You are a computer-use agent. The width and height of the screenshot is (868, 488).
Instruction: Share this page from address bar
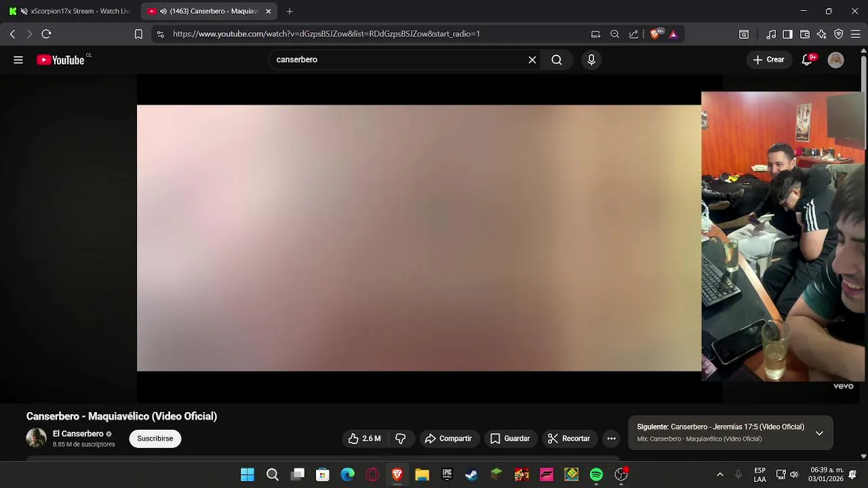point(633,34)
